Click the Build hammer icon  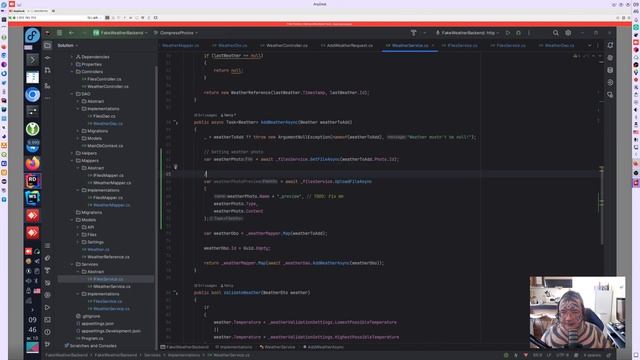(x=413, y=33)
